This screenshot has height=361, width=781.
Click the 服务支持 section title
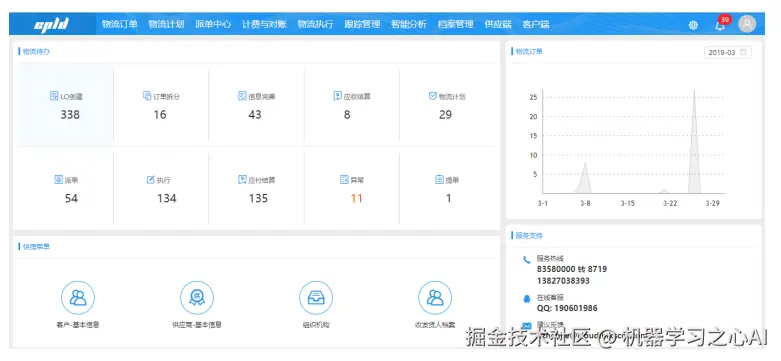click(529, 235)
